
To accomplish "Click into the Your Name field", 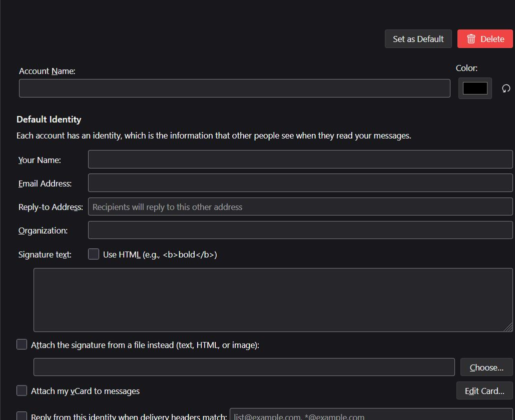I will pyautogui.click(x=300, y=159).
